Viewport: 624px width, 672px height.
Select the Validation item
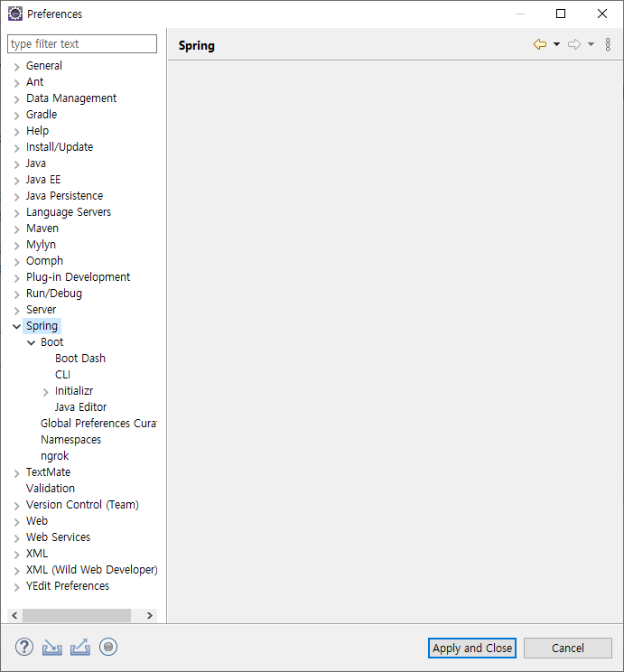[51, 489]
